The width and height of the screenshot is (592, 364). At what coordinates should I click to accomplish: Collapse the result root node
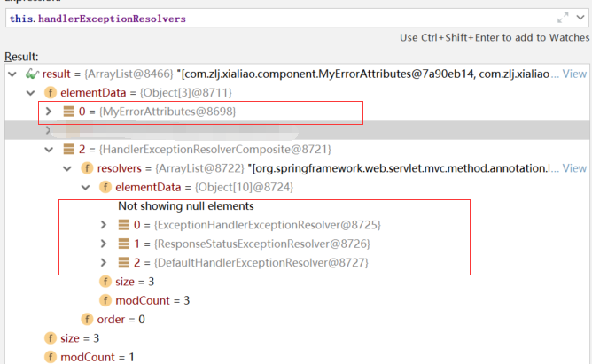coord(12,74)
